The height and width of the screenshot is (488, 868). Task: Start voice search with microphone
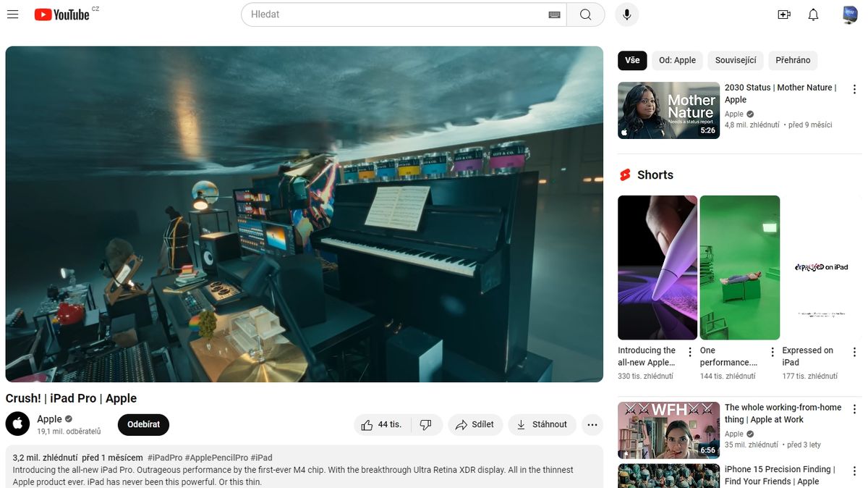pos(627,14)
